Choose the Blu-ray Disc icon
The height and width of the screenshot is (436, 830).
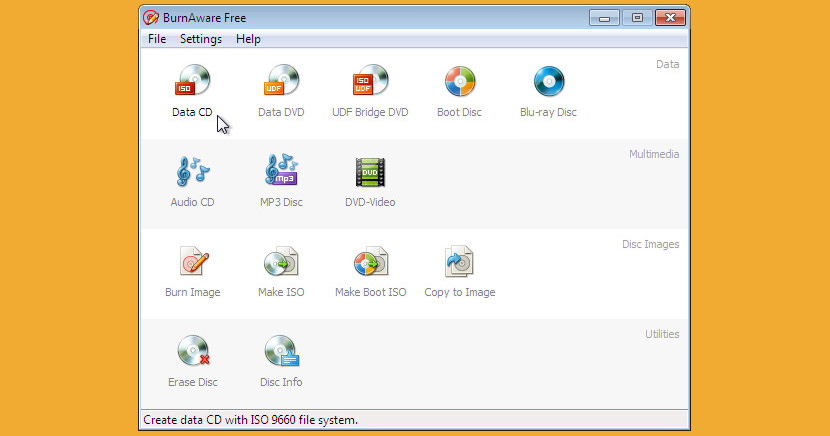[x=548, y=81]
